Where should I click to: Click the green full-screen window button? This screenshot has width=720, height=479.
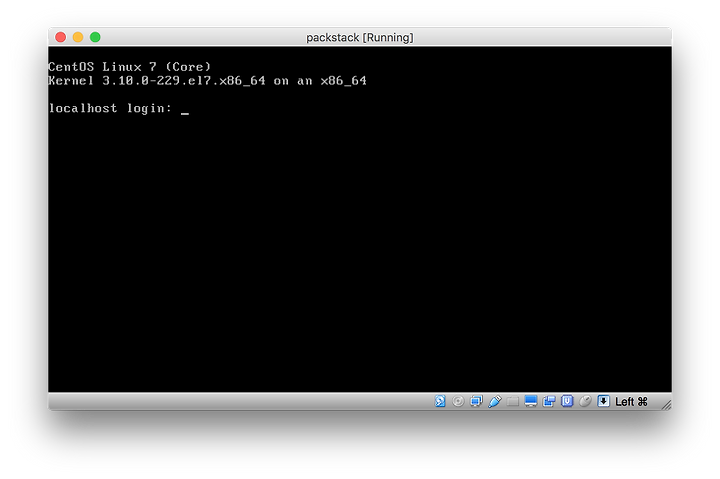(95, 37)
